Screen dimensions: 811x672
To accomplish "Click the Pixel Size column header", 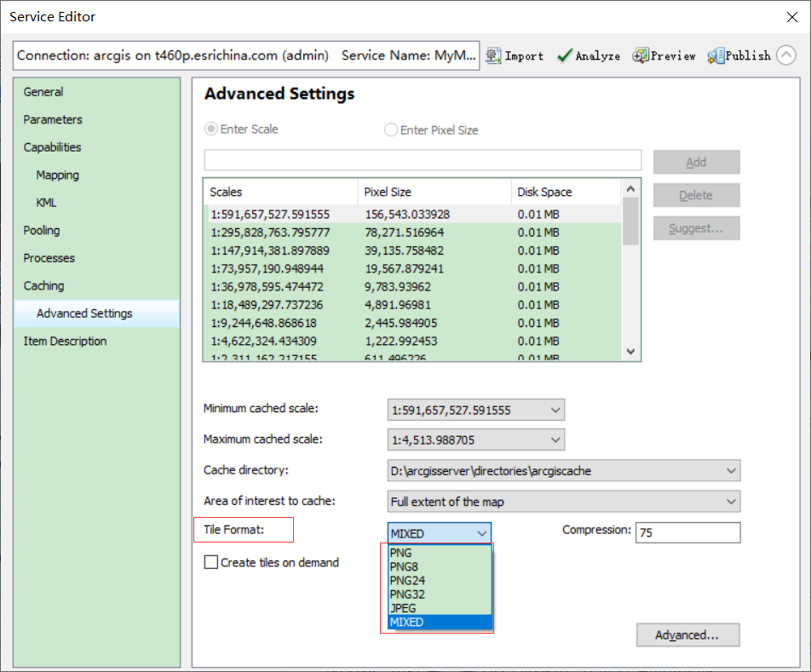I will (434, 192).
